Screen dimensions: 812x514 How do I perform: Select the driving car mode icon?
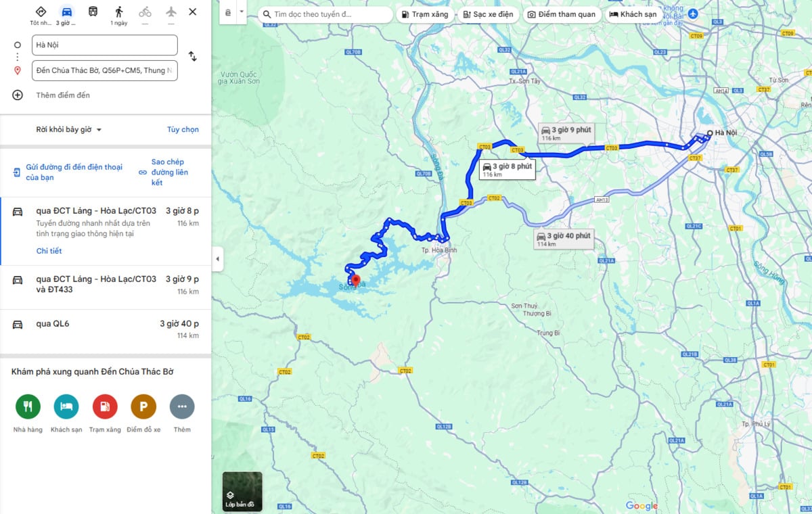[x=66, y=11]
